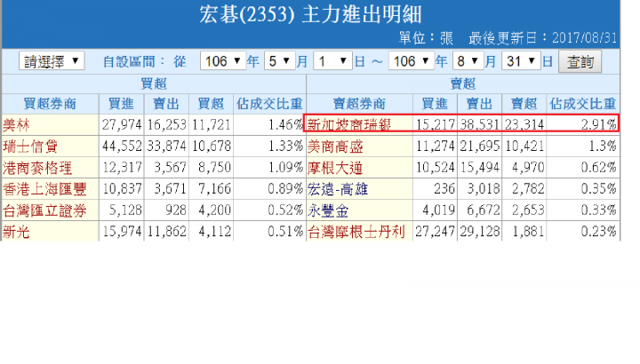Click the 賣超 section header

tap(463, 83)
